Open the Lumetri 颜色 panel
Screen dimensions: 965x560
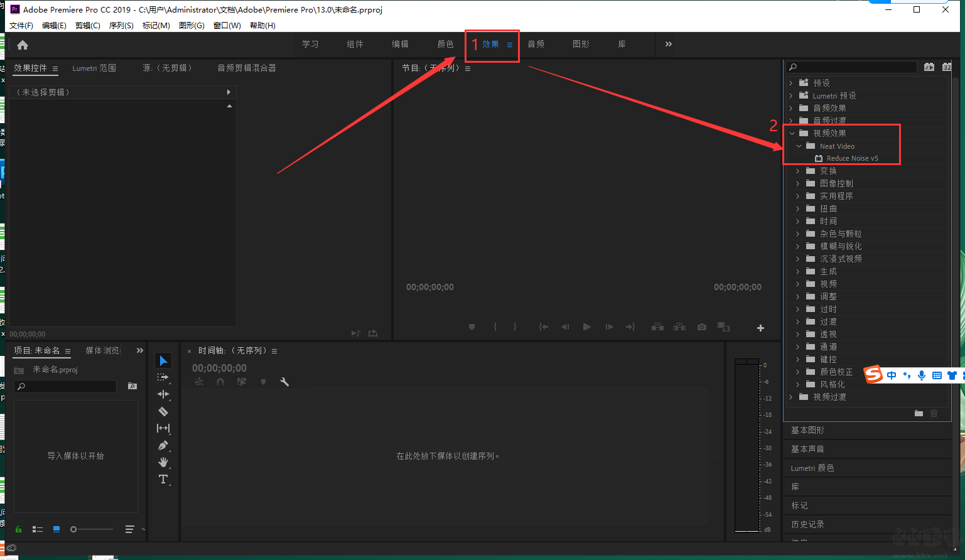pyautogui.click(x=812, y=468)
